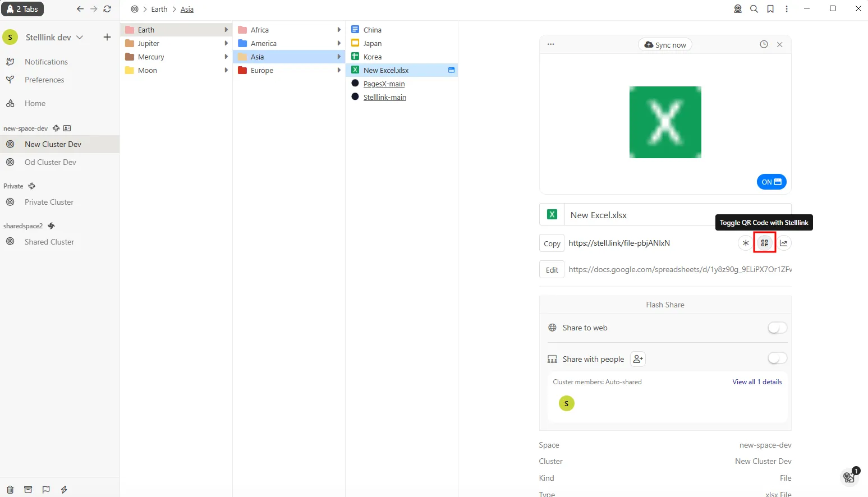Click the refresh icon in top bar
Viewport: 868px width, 497px height.
pos(107,9)
